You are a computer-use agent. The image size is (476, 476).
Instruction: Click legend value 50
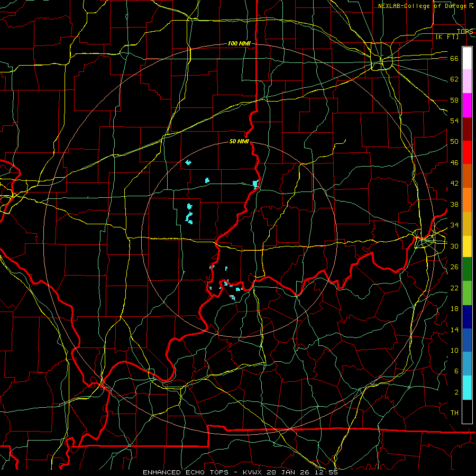454,142
